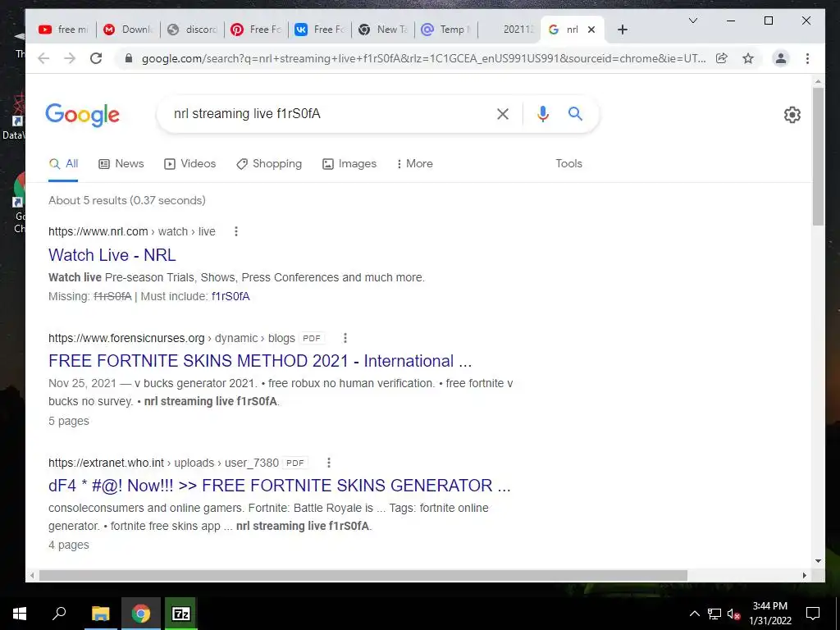Switch to the Temp tab

(x=447, y=30)
